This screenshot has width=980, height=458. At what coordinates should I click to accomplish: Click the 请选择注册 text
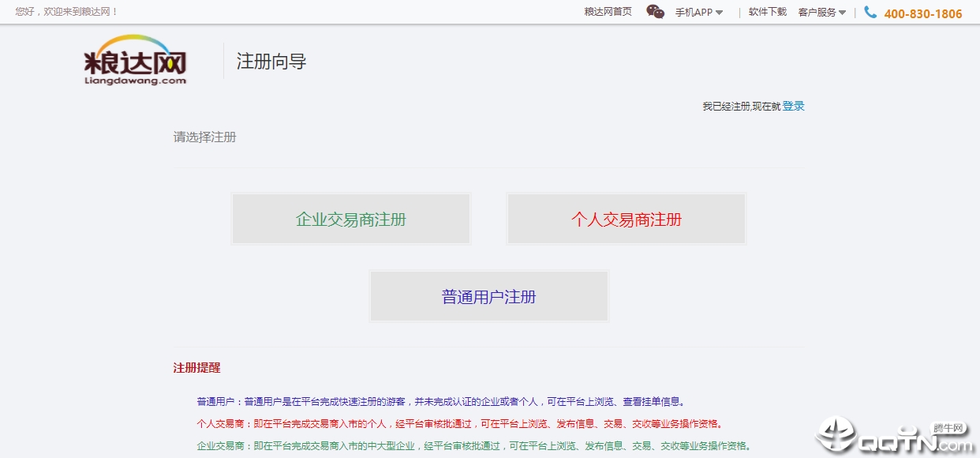[x=205, y=137]
